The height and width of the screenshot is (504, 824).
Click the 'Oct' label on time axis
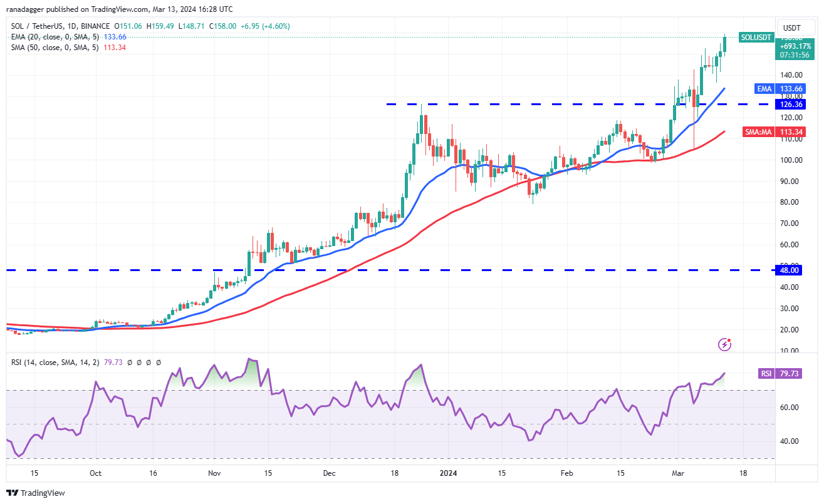[x=96, y=473]
